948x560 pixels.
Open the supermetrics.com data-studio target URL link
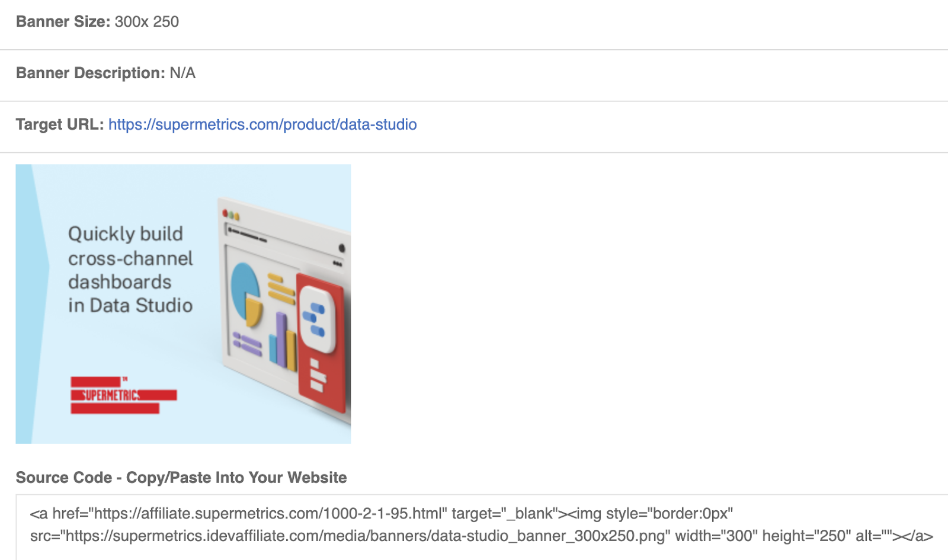pyautogui.click(x=262, y=124)
